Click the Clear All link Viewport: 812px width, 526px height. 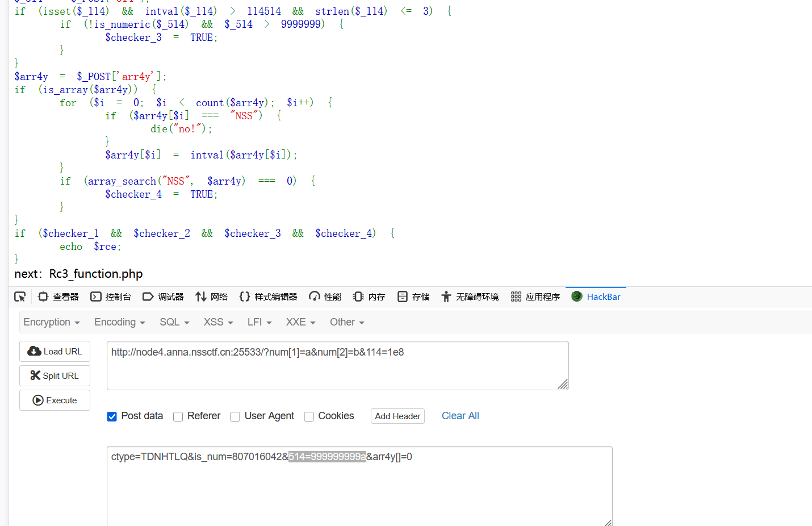pyautogui.click(x=460, y=416)
